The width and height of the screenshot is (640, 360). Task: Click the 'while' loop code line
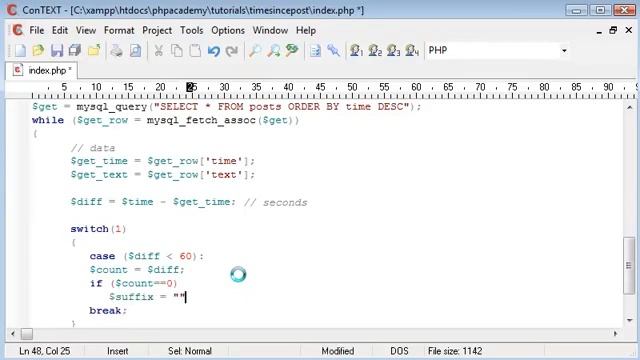165,120
